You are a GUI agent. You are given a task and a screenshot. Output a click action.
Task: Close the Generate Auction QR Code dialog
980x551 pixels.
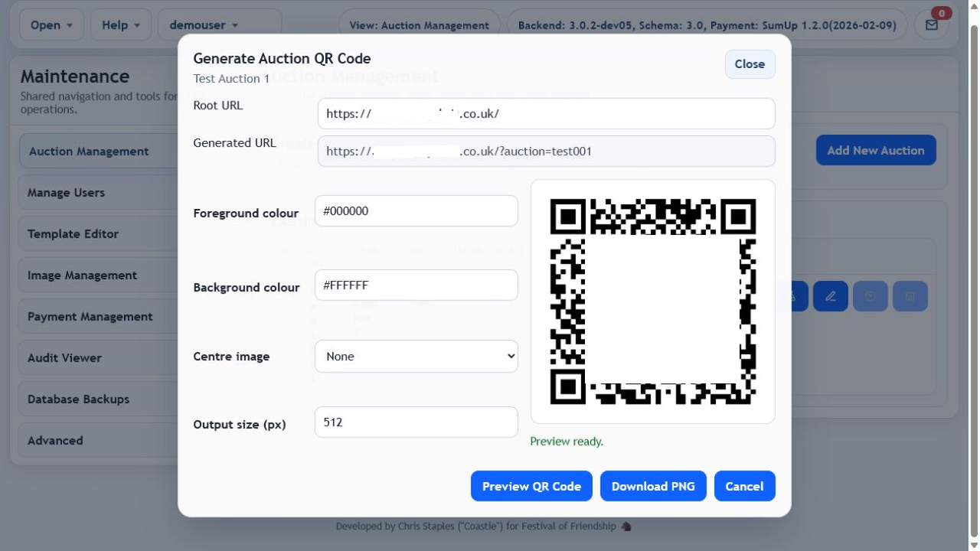click(750, 64)
